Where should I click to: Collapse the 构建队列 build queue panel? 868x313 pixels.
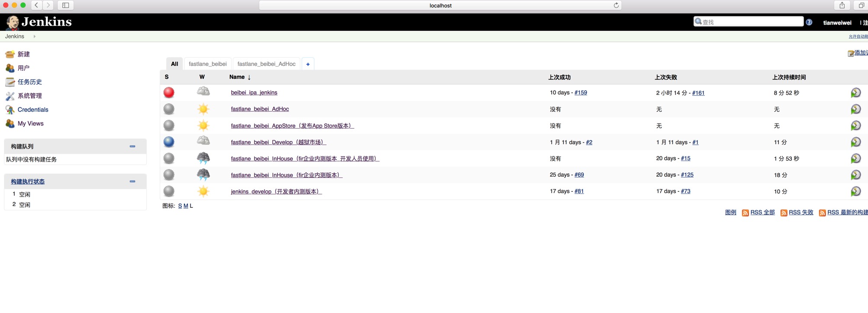click(x=132, y=146)
